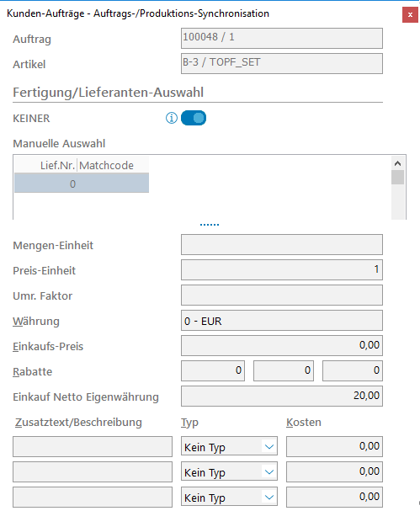Click into the Währung field showing 0 - EUR
The width and height of the screenshot is (420, 511).
click(282, 321)
